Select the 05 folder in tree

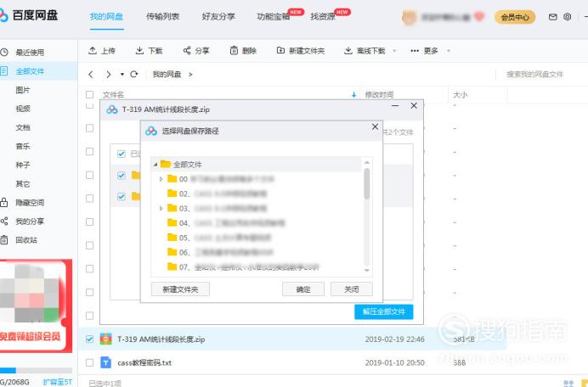219,238
